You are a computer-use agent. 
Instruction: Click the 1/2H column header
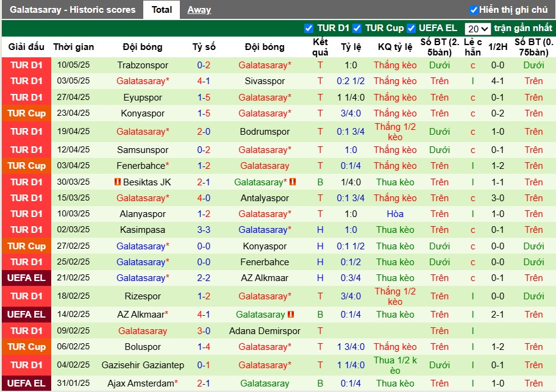[x=497, y=47]
